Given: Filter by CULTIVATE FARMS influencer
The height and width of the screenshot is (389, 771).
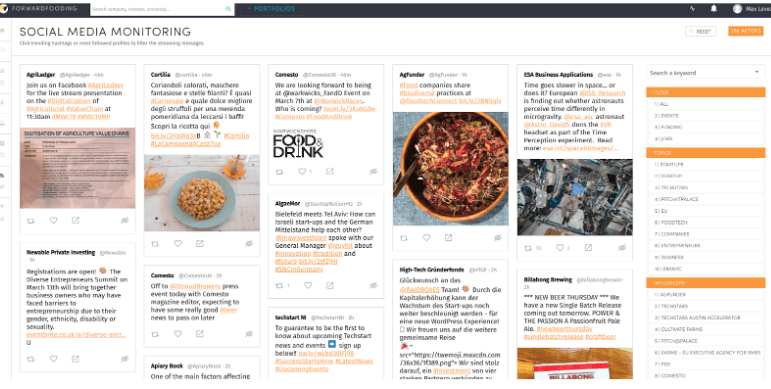Looking at the screenshot, I should click(x=706, y=329).
